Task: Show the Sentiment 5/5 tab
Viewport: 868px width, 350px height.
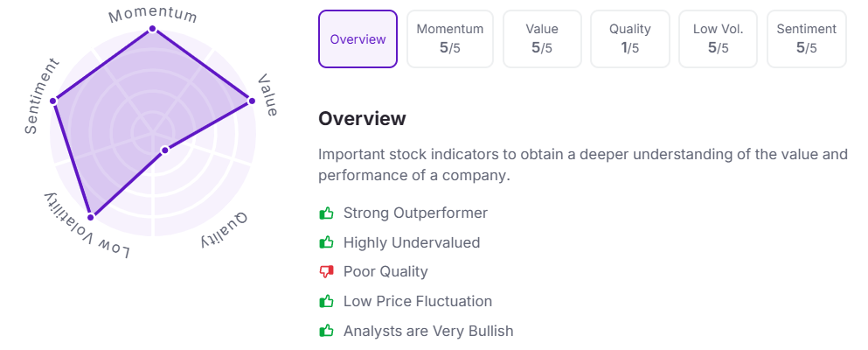Action: pyautogui.click(x=807, y=39)
